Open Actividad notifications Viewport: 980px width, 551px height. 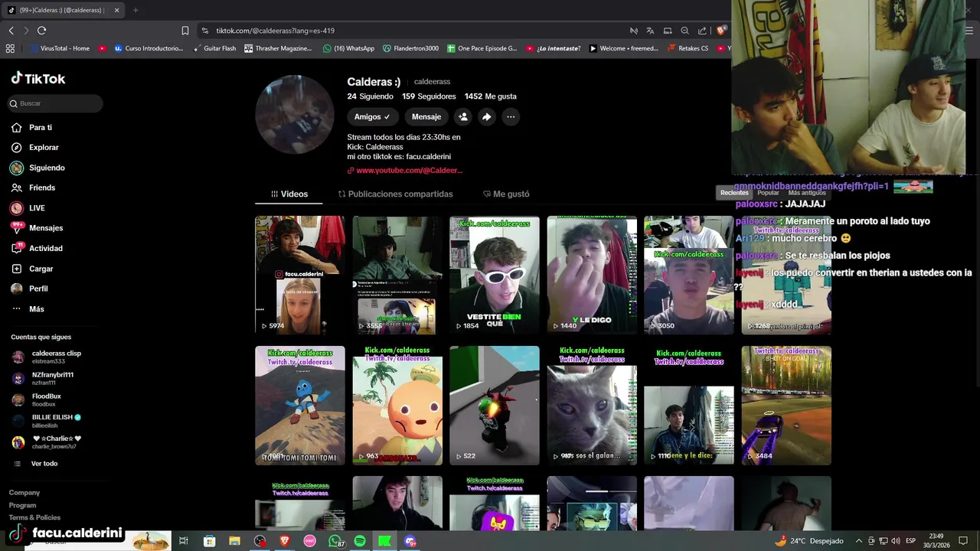(37, 248)
